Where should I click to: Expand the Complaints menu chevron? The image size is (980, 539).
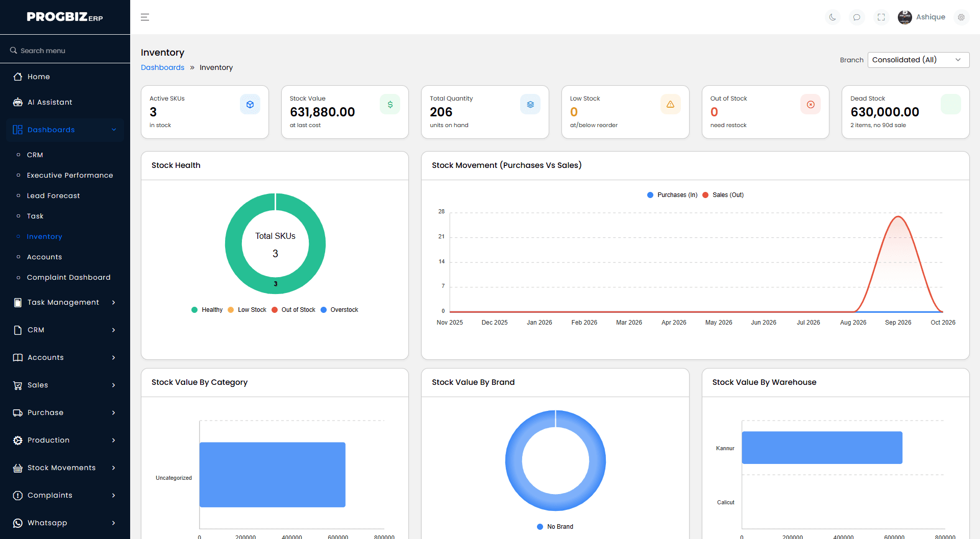coord(113,495)
